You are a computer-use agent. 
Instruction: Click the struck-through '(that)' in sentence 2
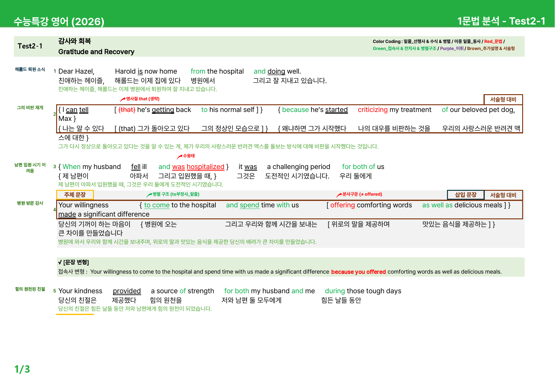click(127, 110)
